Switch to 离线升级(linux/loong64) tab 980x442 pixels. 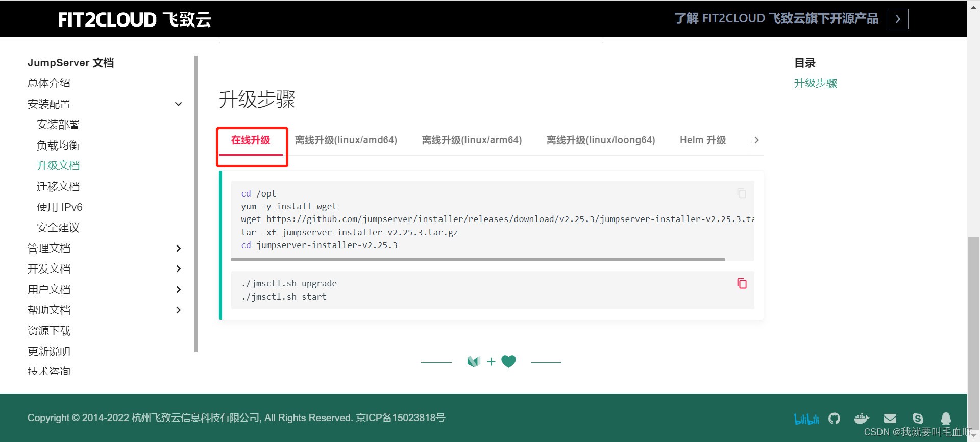601,140
